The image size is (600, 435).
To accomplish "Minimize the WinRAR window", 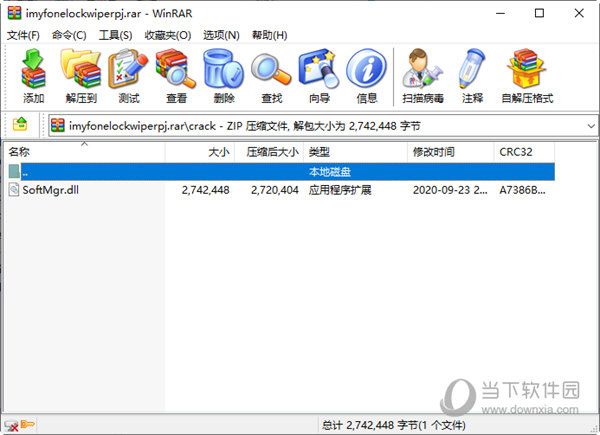I will point(501,13).
